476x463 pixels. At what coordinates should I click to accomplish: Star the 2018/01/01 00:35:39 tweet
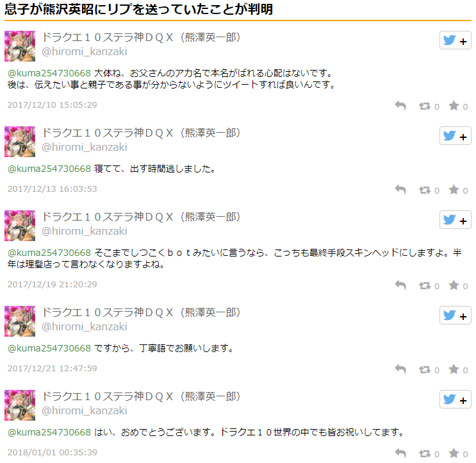click(454, 453)
